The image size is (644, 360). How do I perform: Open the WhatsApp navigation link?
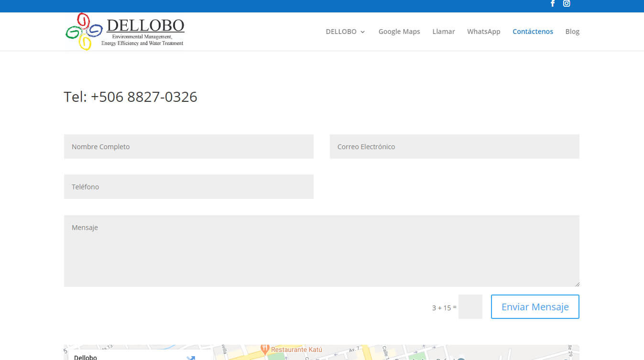[x=483, y=32]
